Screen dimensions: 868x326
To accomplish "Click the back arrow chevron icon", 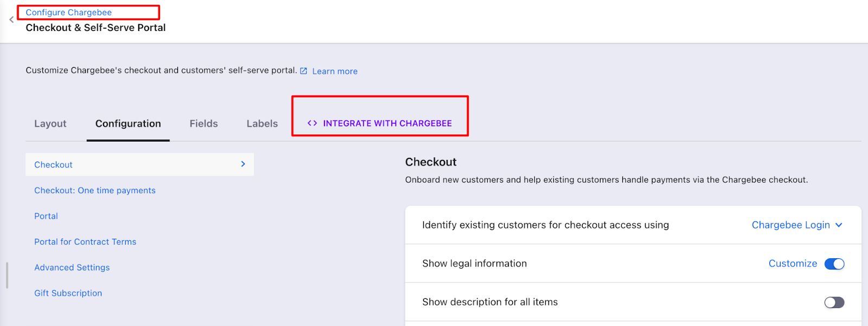I will (11, 20).
